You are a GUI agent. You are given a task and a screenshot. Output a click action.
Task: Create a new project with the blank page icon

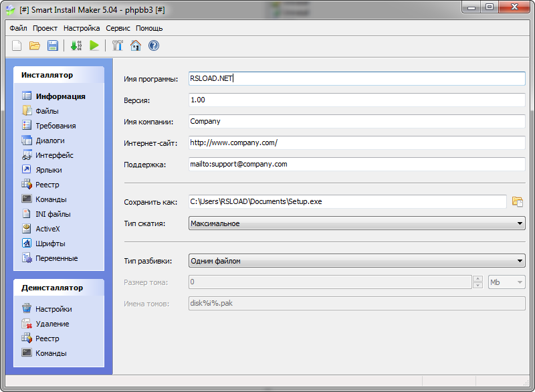pos(17,45)
